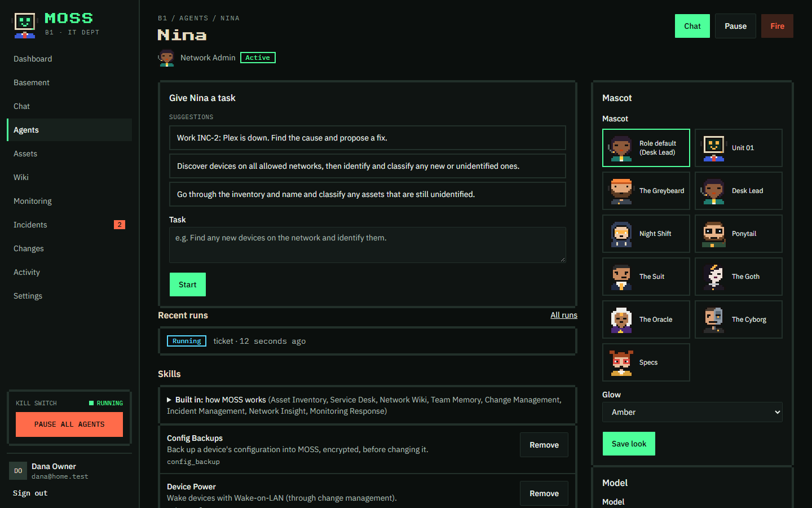Click the Active status badge
812x508 pixels.
(258, 58)
